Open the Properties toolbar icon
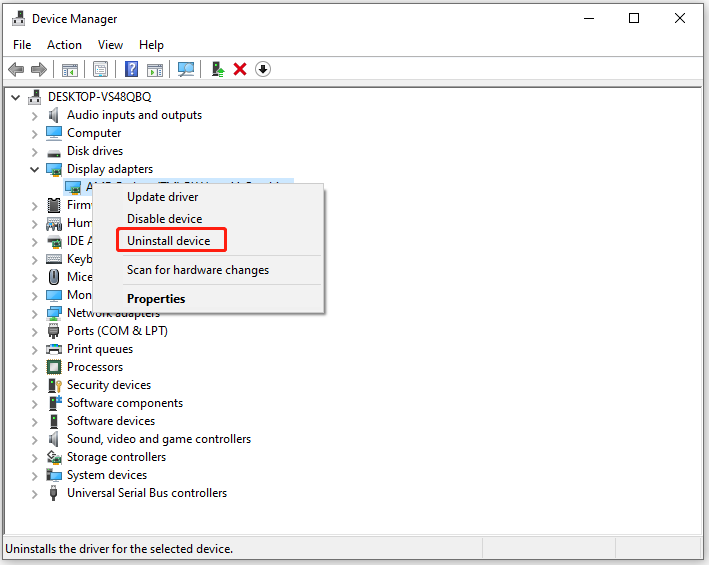 coord(100,69)
